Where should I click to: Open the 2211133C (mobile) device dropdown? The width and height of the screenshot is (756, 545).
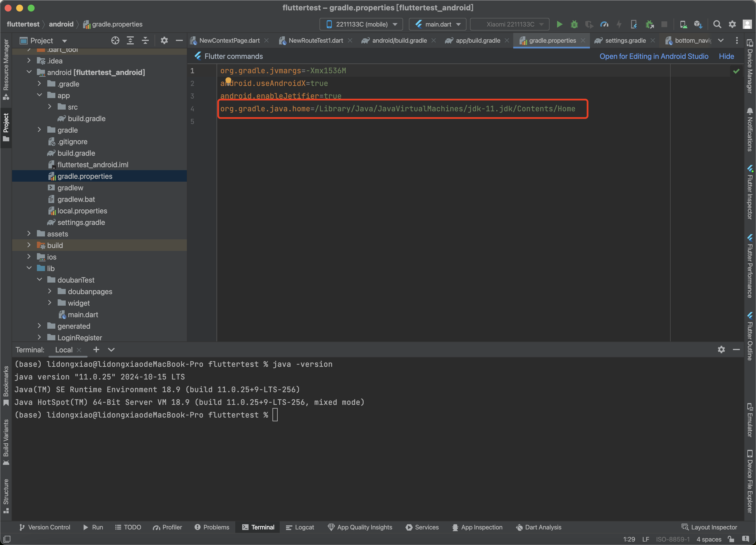[361, 24]
